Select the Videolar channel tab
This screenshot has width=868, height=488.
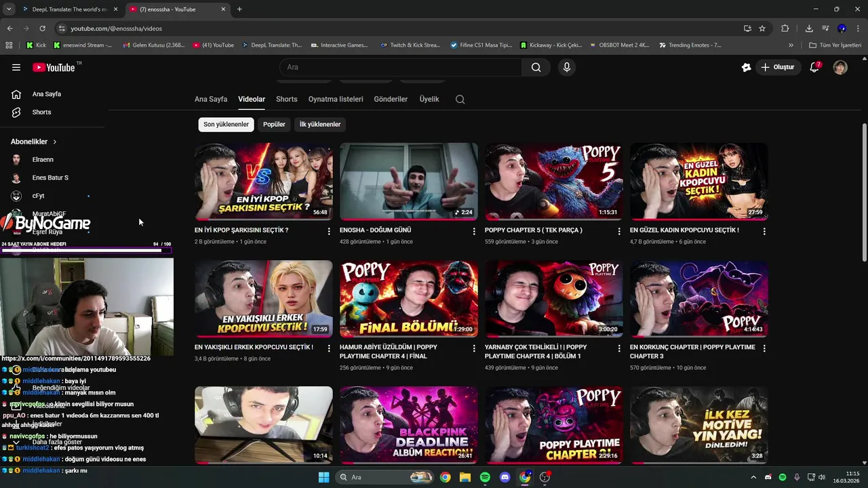click(252, 99)
